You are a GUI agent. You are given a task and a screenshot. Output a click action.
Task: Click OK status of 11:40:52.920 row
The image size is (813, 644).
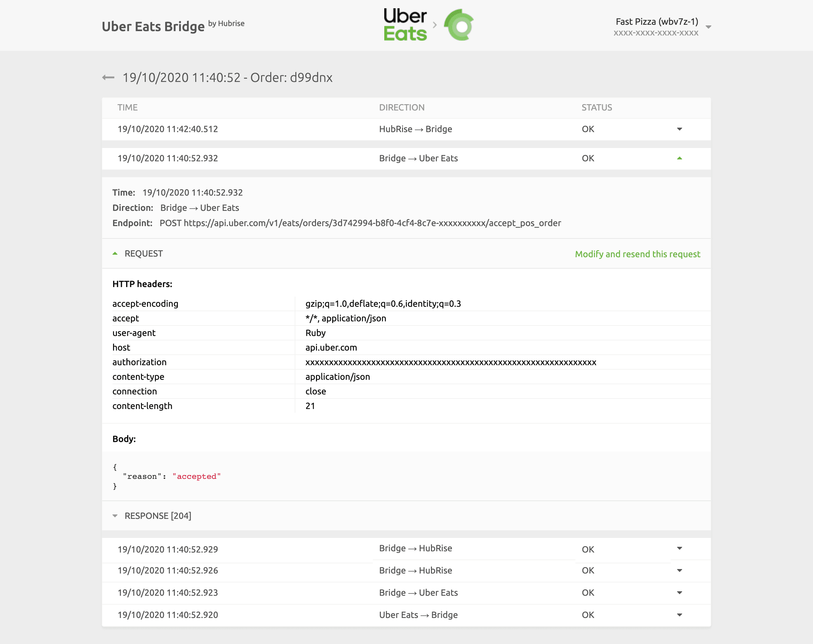(588, 615)
